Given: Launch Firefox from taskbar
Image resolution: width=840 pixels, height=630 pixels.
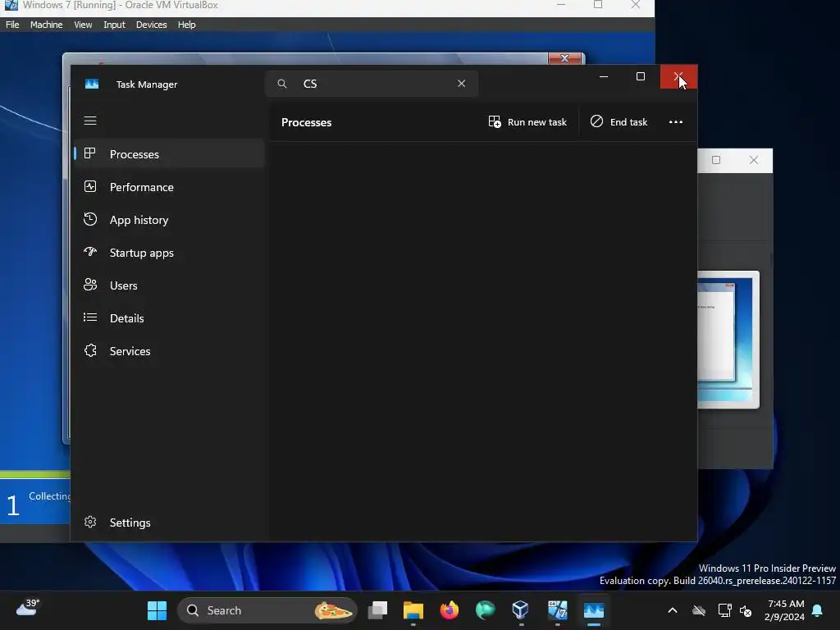Looking at the screenshot, I should [x=449, y=610].
